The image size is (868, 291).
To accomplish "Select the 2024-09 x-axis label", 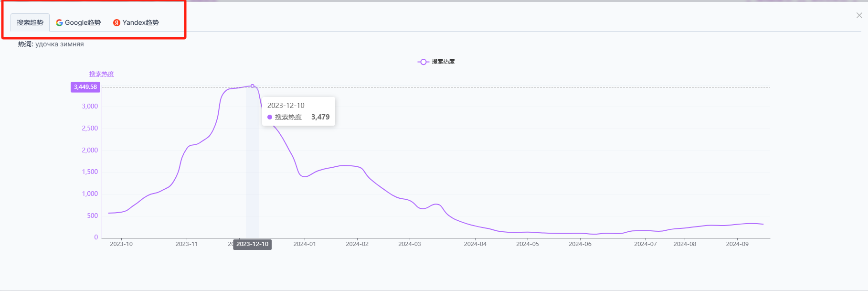I will click(x=737, y=244).
